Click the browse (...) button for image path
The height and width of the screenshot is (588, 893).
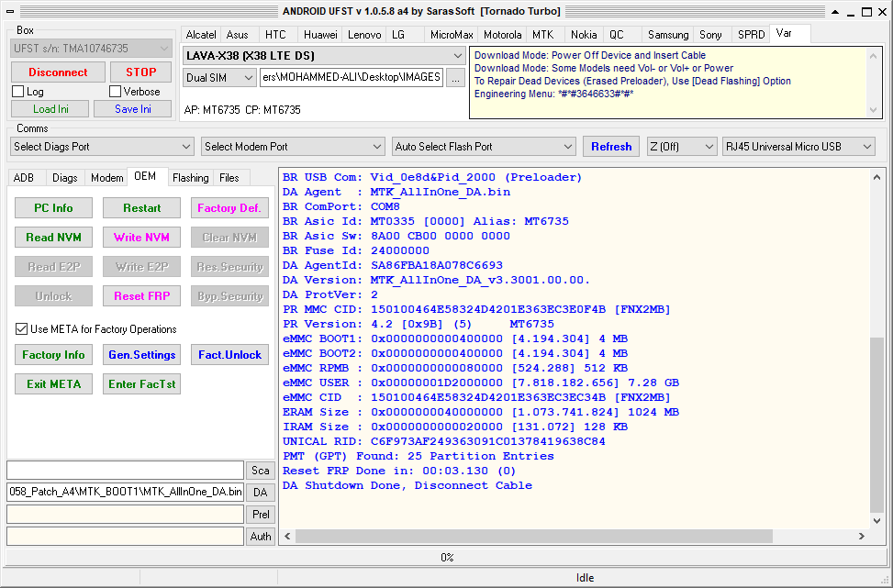455,78
